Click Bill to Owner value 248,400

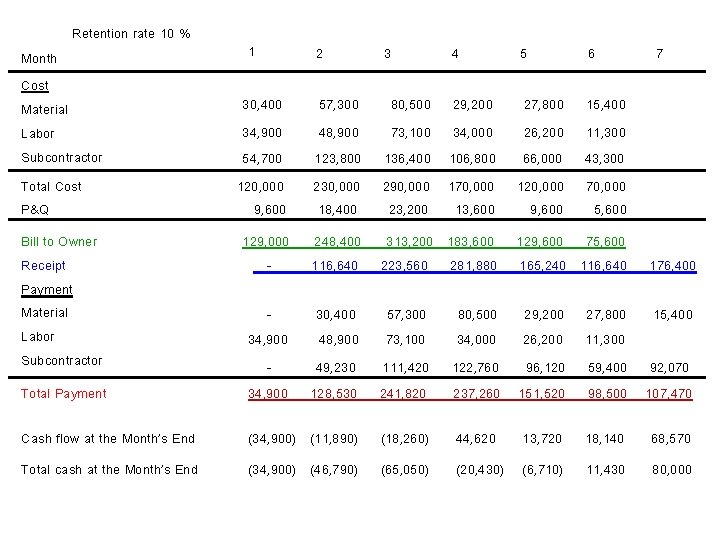[337, 242]
